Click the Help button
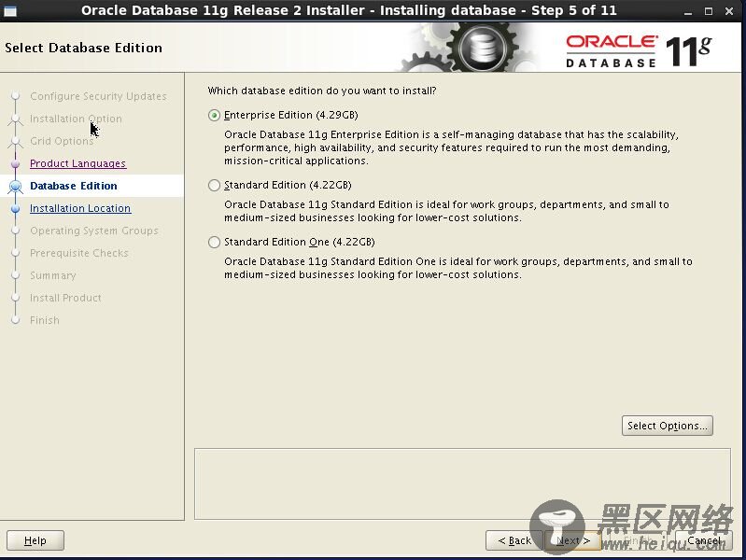The height and width of the screenshot is (560, 746). [x=35, y=540]
